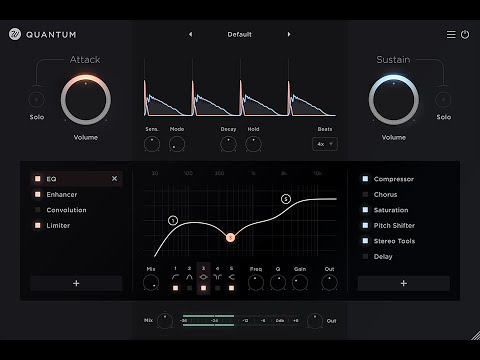
Task: Select band 5 shelf filter icon
Action: (x=231, y=277)
